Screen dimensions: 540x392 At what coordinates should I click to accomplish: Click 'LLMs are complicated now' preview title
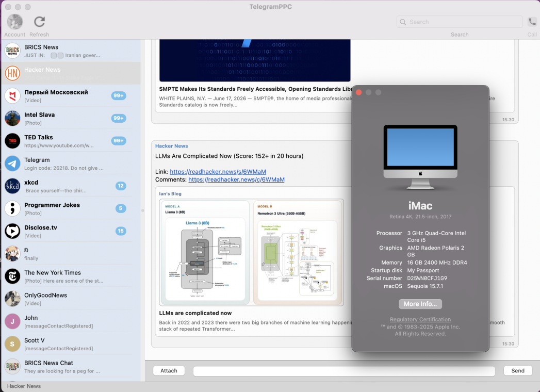point(195,313)
